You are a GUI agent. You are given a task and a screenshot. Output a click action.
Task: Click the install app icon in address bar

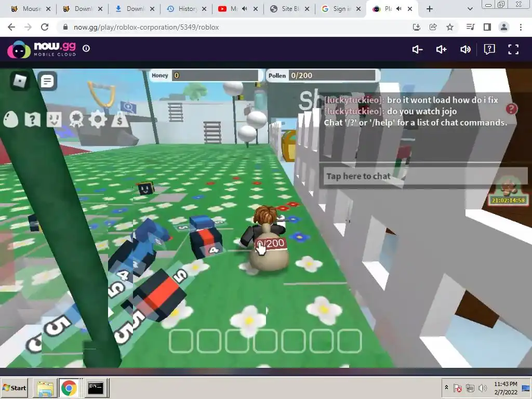click(x=416, y=27)
